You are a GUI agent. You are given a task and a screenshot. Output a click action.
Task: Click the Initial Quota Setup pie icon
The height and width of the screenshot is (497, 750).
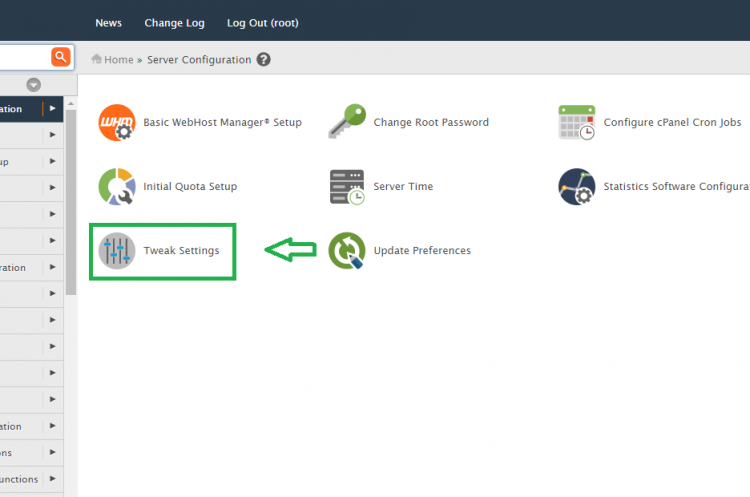coord(117,187)
